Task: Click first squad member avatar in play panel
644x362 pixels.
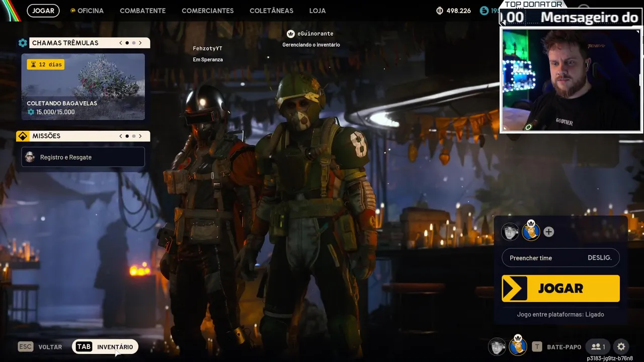Action: point(510,232)
